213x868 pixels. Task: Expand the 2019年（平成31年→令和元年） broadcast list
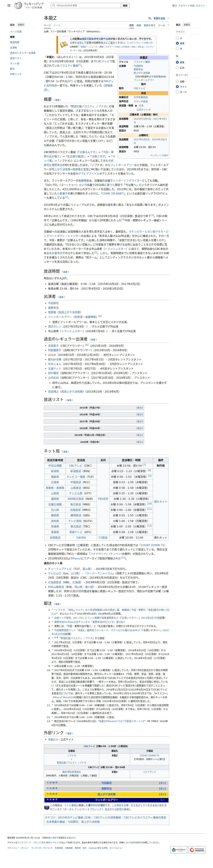(139, 435)
